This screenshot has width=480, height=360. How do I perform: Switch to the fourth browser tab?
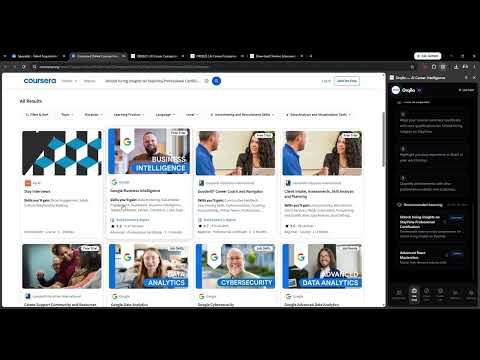click(216, 56)
